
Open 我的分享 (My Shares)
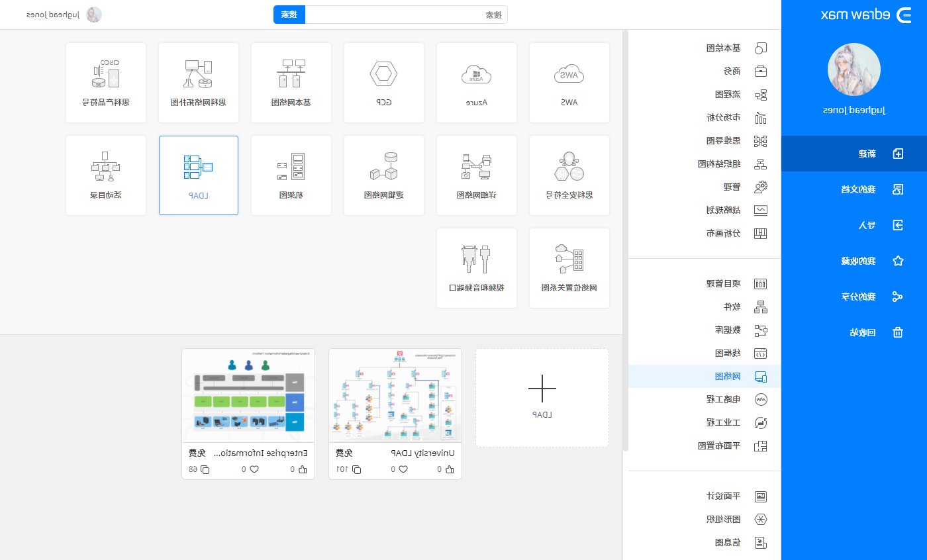[x=854, y=297]
